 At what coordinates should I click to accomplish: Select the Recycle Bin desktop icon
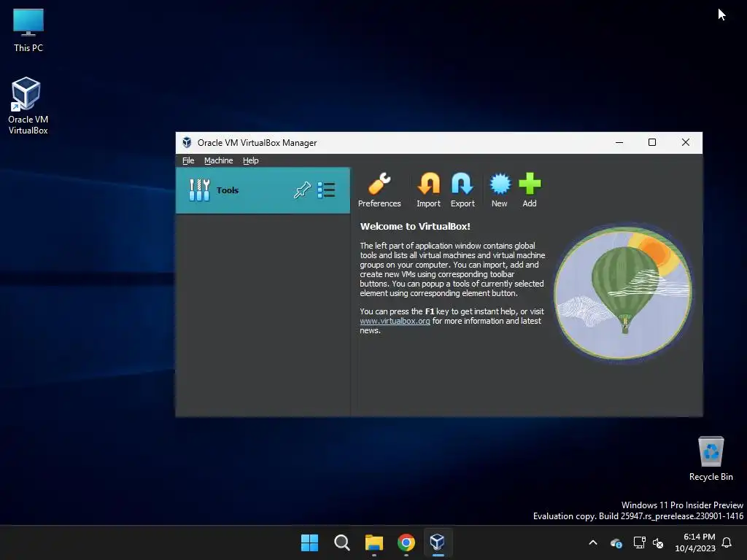click(x=711, y=459)
